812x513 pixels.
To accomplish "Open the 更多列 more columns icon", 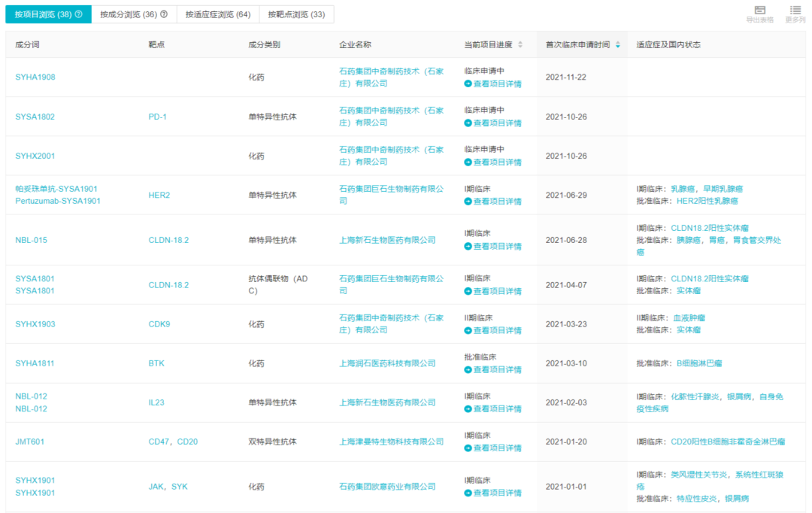I will [795, 11].
